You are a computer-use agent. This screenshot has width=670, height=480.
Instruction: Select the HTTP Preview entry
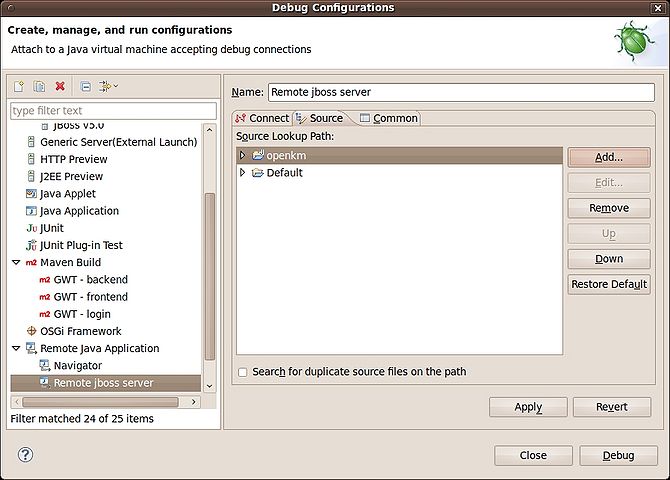(74, 159)
